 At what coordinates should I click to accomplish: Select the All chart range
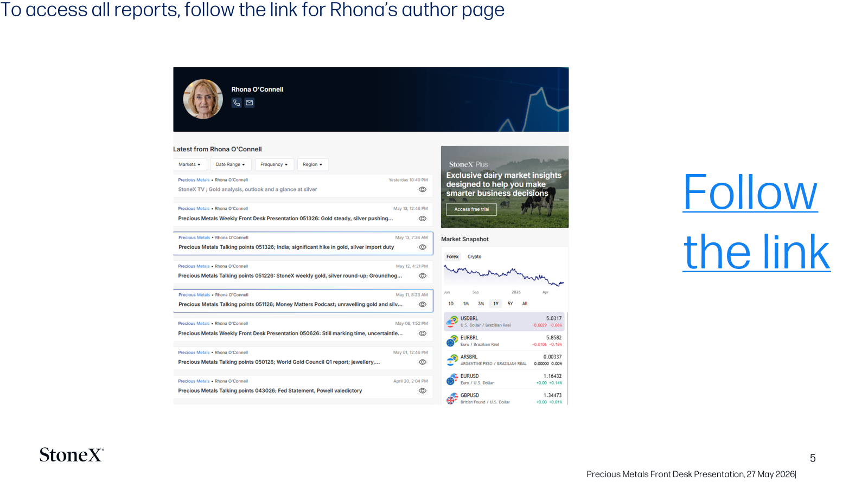coord(525,304)
